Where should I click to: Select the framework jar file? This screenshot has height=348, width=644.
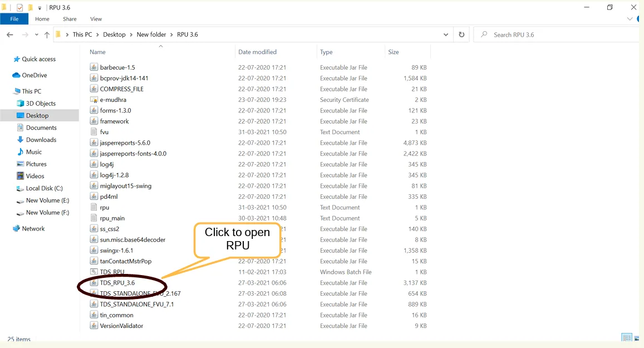(114, 121)
